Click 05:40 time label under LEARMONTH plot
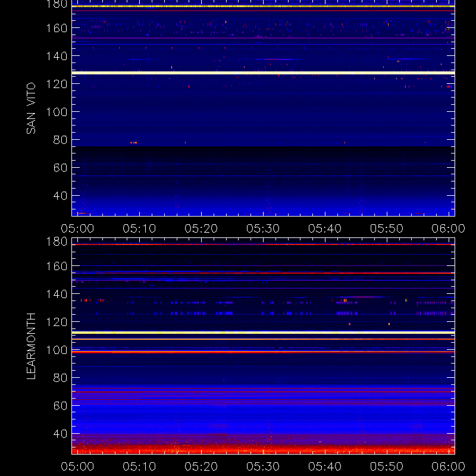The width and height of the screenshot is (476, 476). [x=325, y=466]
